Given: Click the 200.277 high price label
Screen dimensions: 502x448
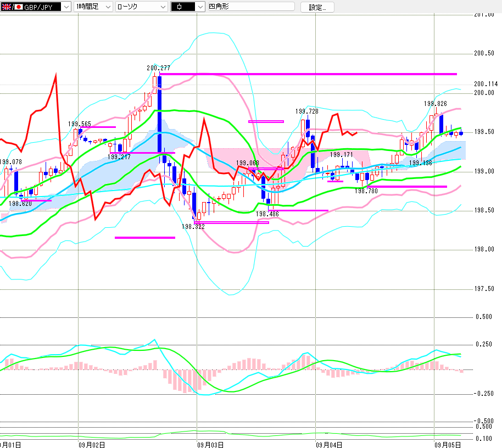Looking at the screenshot, I should 159,68.
